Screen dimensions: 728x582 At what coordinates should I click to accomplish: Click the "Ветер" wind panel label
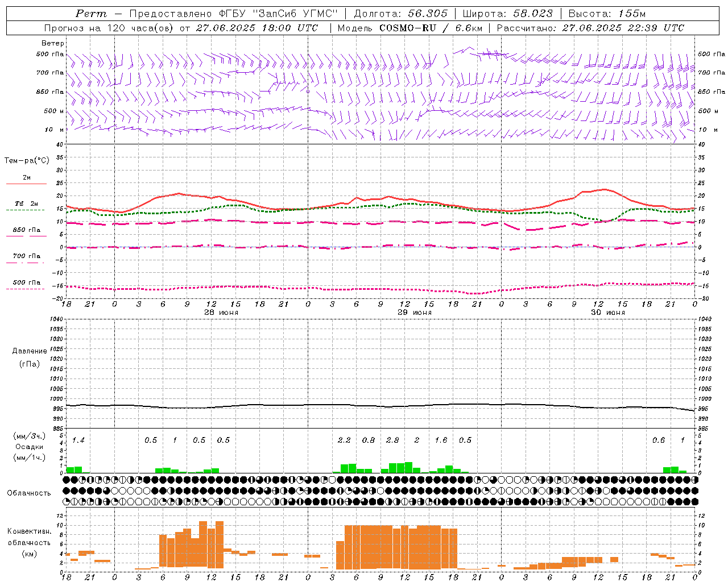pos(53,43)
